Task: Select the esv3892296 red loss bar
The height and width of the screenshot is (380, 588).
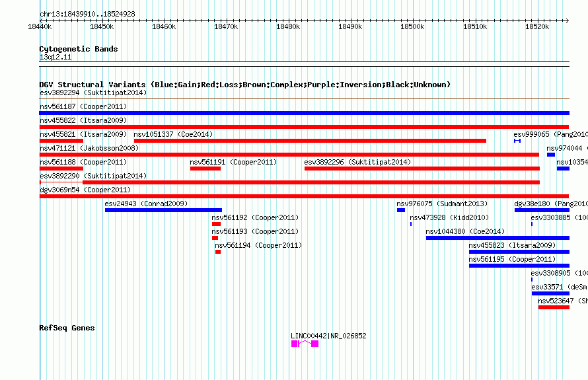Action: 422,169
